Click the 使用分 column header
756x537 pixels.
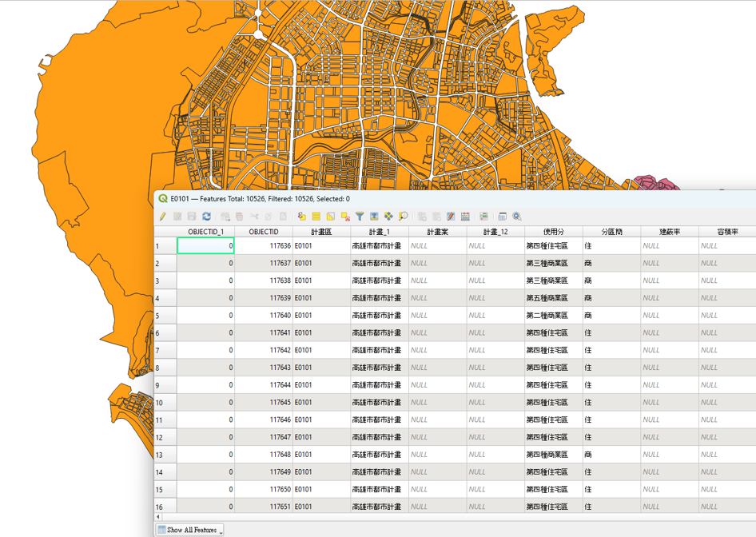pos(553,232)
